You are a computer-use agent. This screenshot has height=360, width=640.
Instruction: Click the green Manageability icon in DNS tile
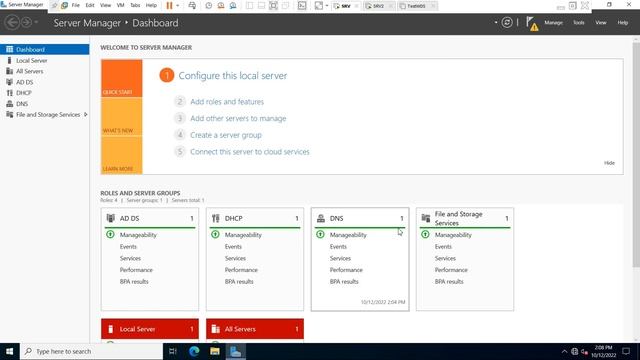(x=320, y=235)
